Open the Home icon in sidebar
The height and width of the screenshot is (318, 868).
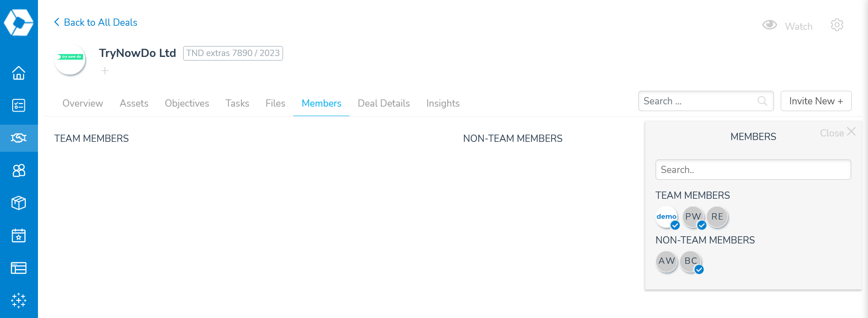pyautogui.click(x=19, y=73)
